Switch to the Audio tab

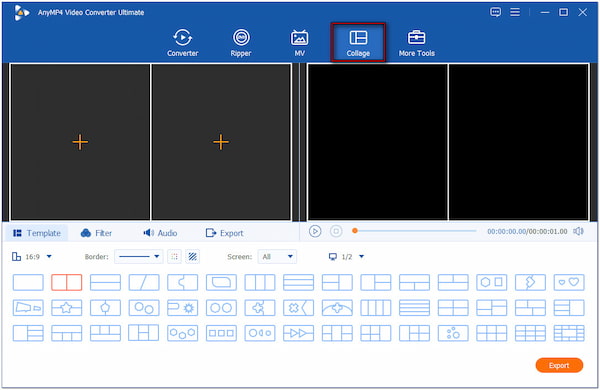(160, 233)
